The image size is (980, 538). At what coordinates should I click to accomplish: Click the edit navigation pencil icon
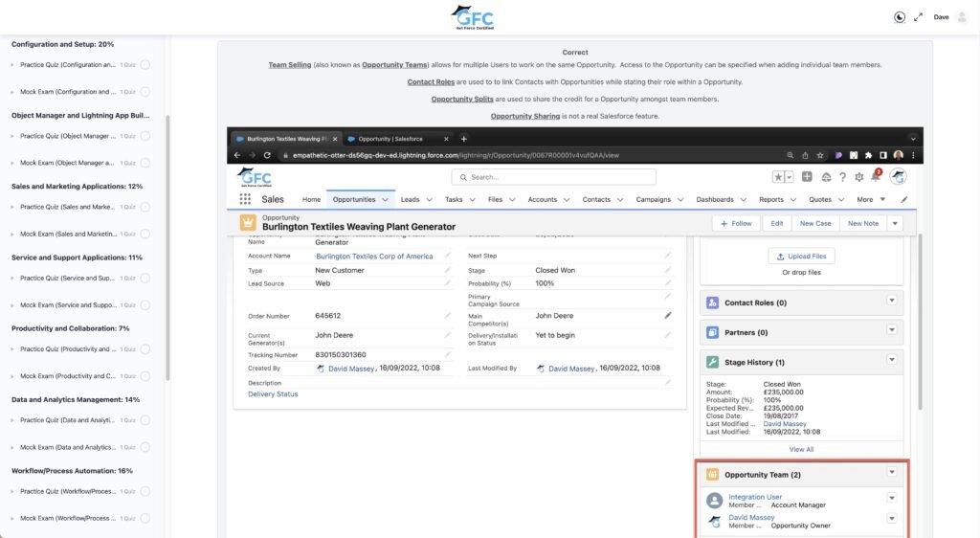pos(903,199)
